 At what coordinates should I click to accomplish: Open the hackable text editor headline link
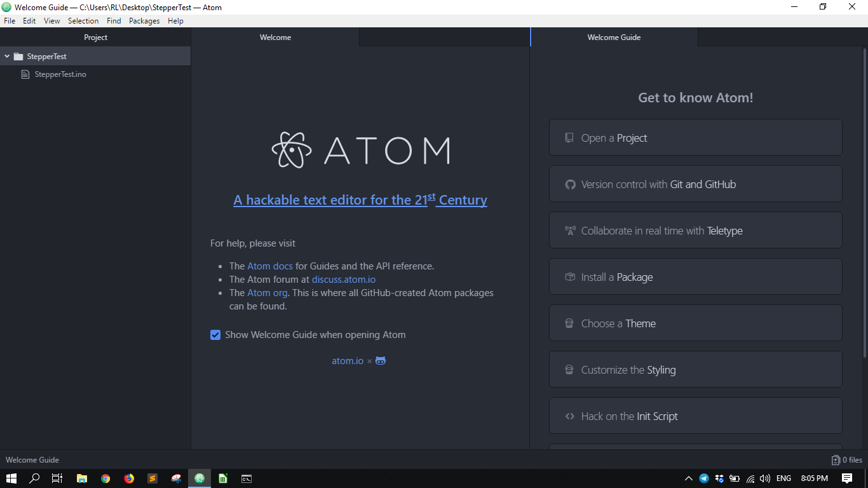360,200
